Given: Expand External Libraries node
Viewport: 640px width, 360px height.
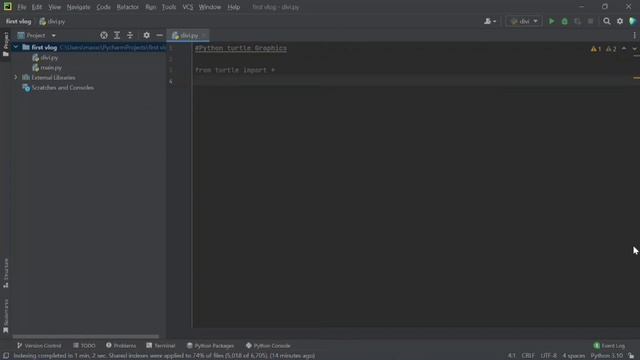Looking at the screenshot, I should point(16,77).
